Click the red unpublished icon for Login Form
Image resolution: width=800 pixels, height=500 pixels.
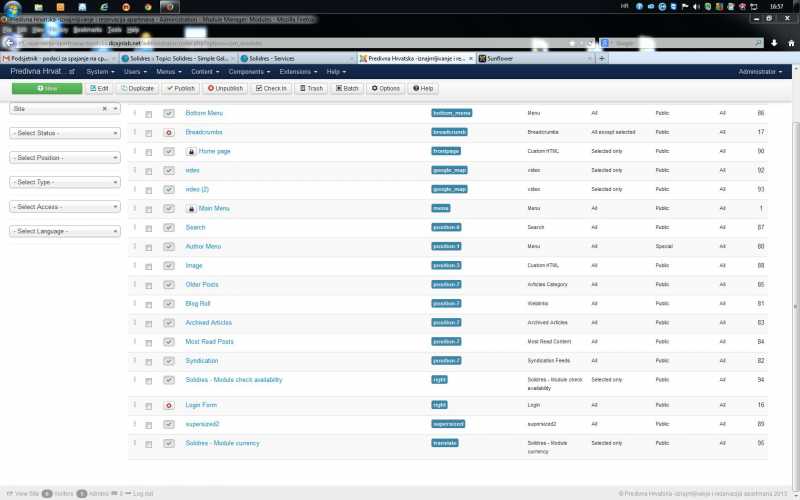pyautogui.click(x=169, y=405)
